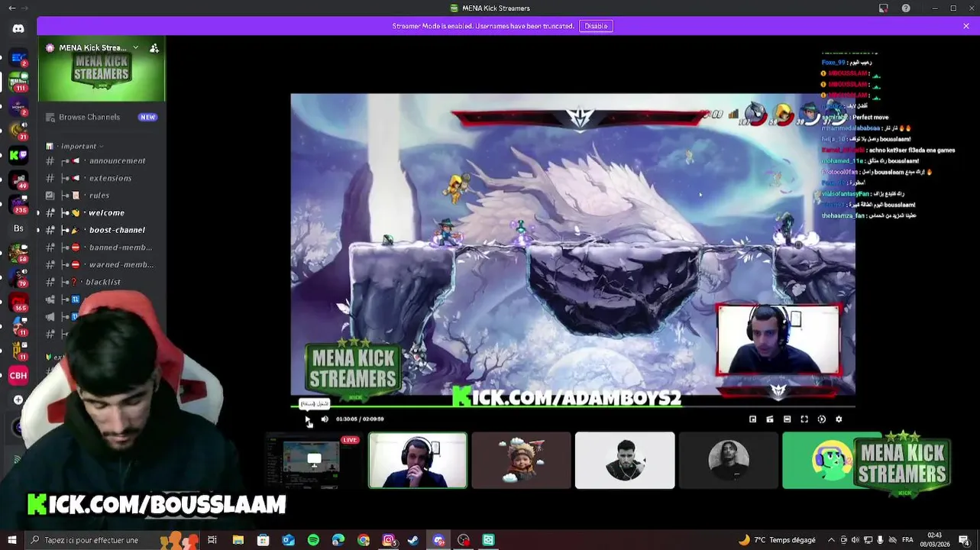This screenshot has height=550, width=980.
Task: Disable Streamer Mode button
Action: (x=596, y=26)
